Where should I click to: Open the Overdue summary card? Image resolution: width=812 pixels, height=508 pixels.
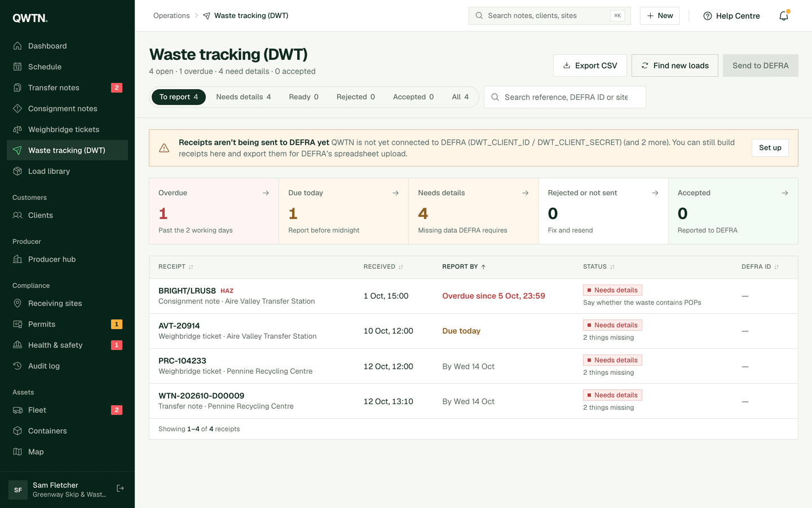214,211
